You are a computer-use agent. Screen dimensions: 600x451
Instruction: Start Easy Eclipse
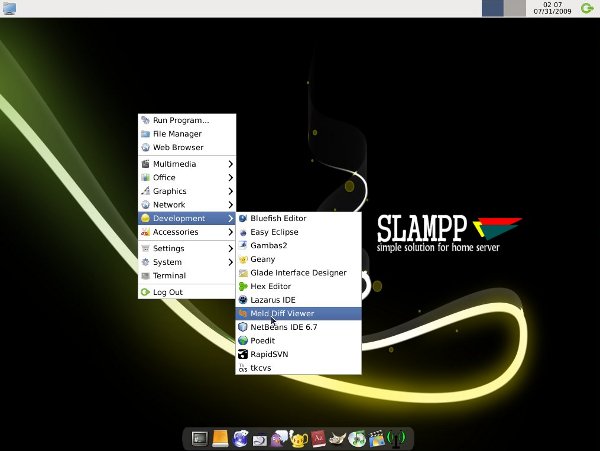tap(298, 232)
